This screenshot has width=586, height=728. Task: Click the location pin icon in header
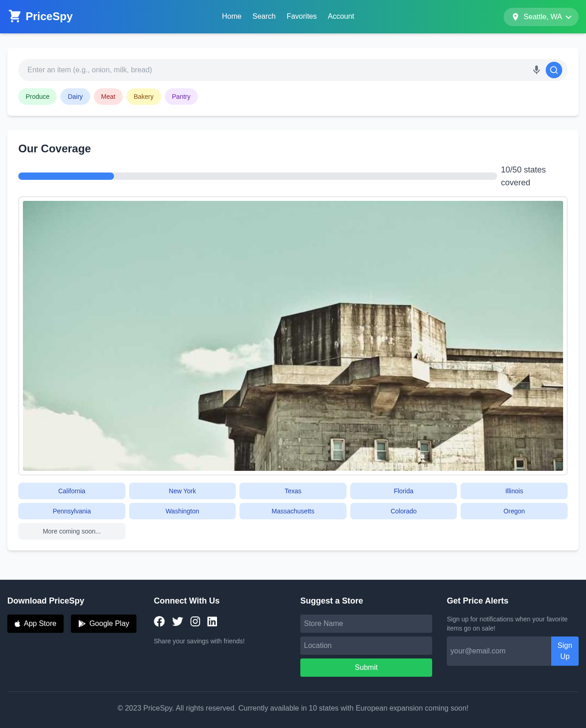pyautogui.click(x=515, y=17)
